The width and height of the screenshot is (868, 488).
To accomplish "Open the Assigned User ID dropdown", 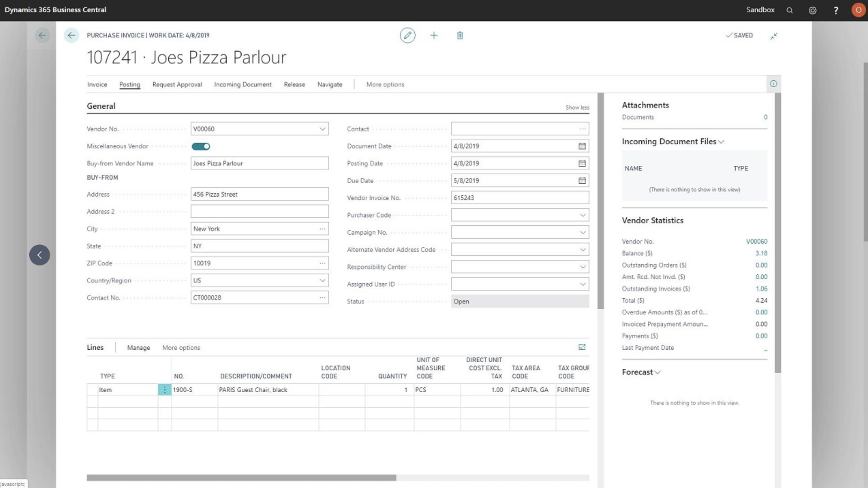I will tap(582, 284).
